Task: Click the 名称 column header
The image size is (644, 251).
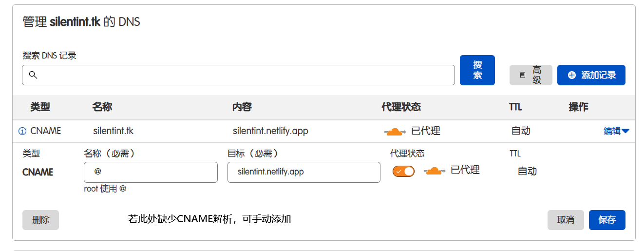Action: (102, 107)
